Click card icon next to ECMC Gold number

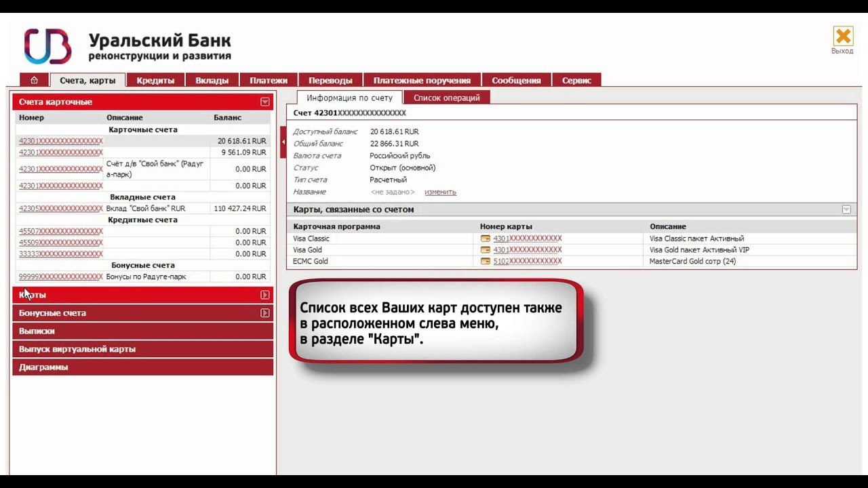pyautogui.click(x=485, y=262)
